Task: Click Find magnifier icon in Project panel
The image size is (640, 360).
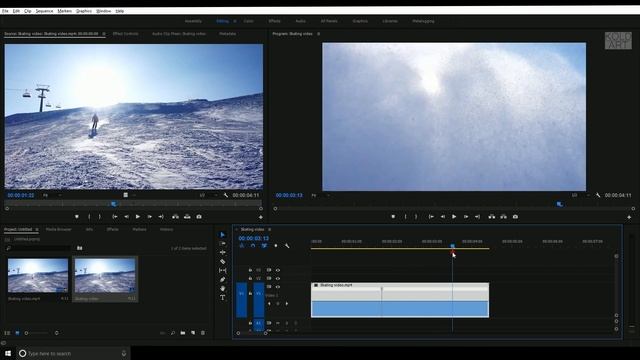Action: click(x=173, y=333)
